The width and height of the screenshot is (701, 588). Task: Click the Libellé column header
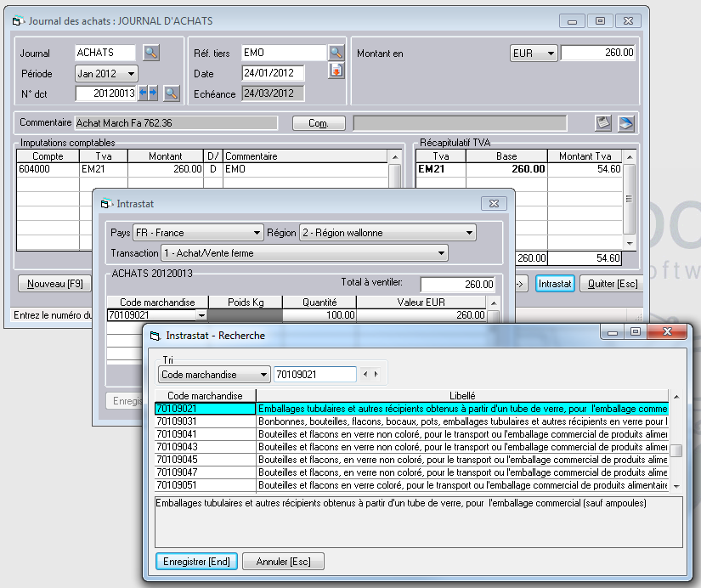[x=462, y=396]
